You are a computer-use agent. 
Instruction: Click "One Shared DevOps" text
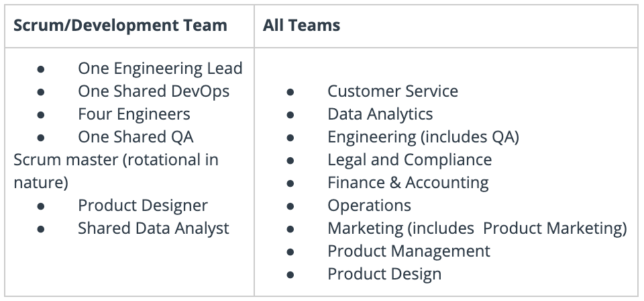(154, 91)
